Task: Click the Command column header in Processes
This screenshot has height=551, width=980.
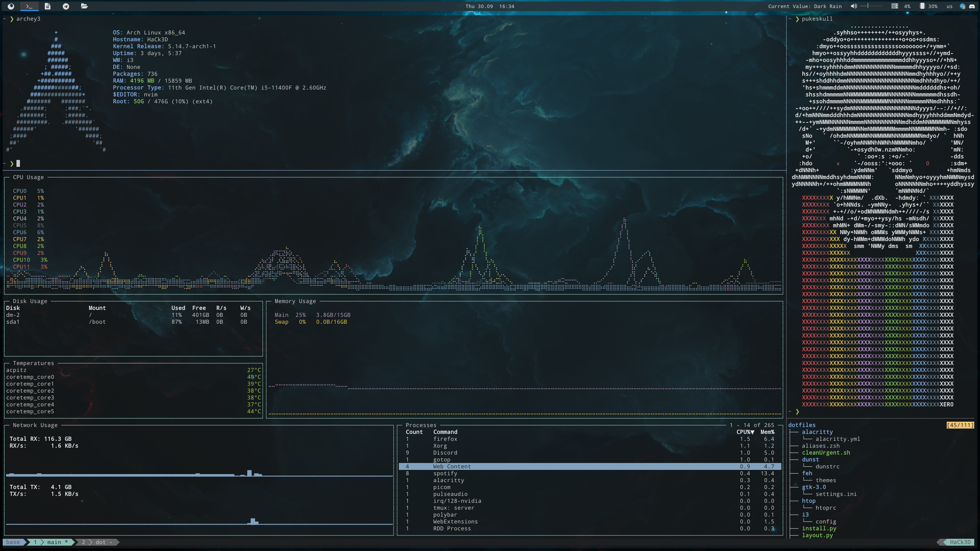Action: (x=445, y=432)
